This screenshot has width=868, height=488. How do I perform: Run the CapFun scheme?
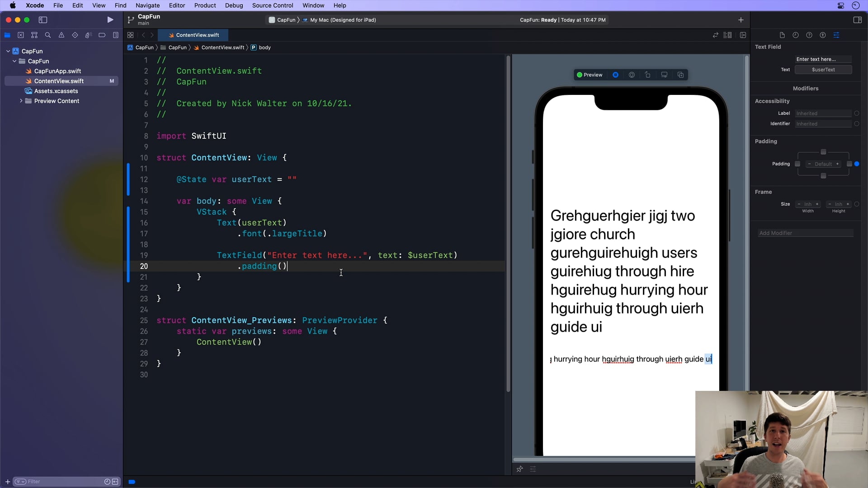click(x=110, y=20)
